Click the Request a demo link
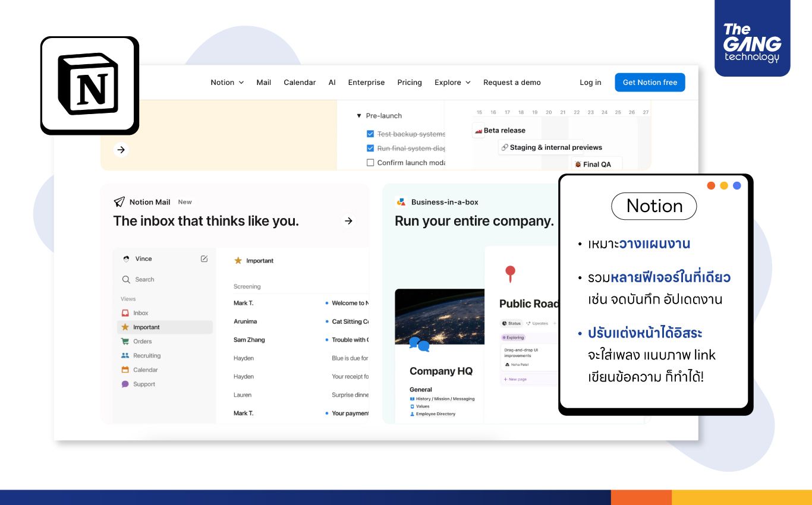The height and width of the screenshot is (505, 812). point(512,83)
